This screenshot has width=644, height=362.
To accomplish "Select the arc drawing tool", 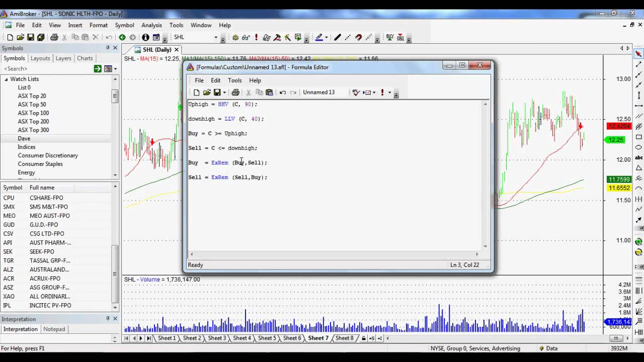I will pos(639,189).
